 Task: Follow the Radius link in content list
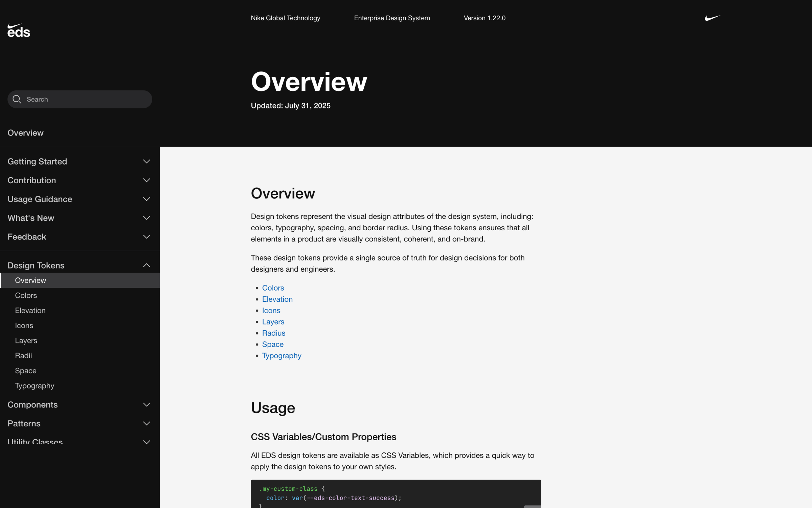tap(274, 333)
